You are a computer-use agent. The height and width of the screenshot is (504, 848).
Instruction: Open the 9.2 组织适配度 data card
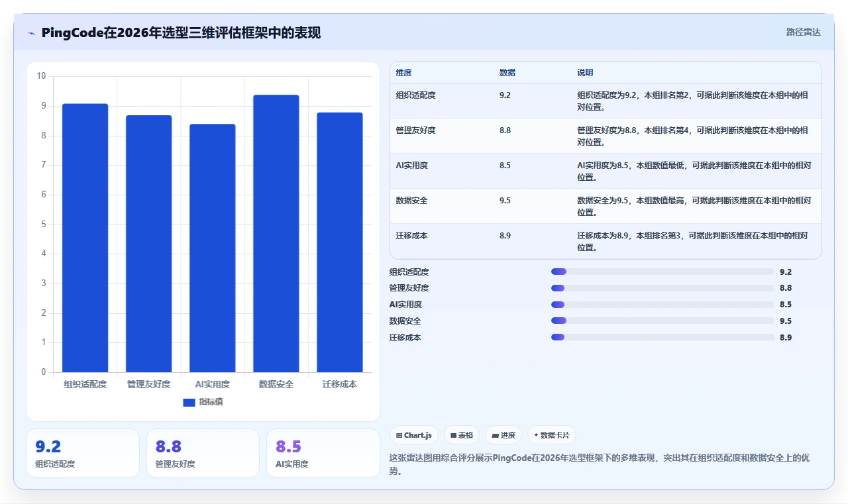[x=83, y=453]
